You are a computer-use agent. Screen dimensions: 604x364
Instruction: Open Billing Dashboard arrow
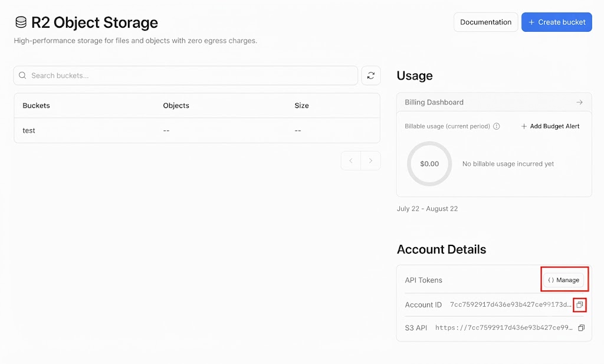click(x=579, y=102)
